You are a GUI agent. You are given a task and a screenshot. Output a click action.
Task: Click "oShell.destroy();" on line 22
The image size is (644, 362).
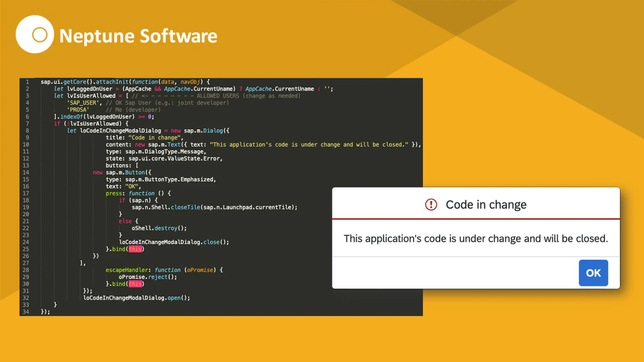159,228
